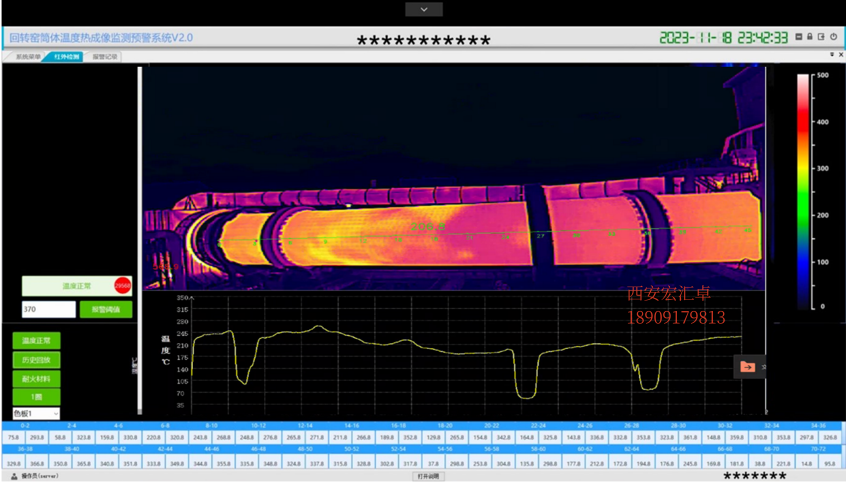Click the date-time clock display

point(724,37)
